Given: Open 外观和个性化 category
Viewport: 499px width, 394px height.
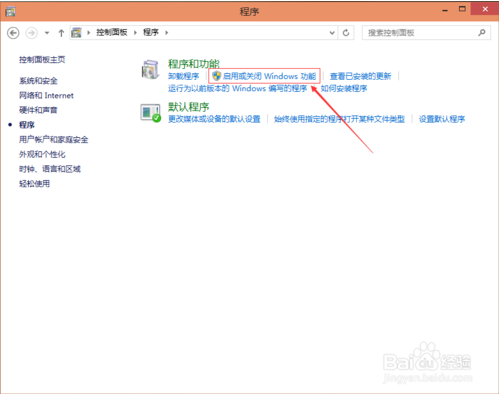Looking at the screenshot, I should pyautogui.click(x=42, y=154).
